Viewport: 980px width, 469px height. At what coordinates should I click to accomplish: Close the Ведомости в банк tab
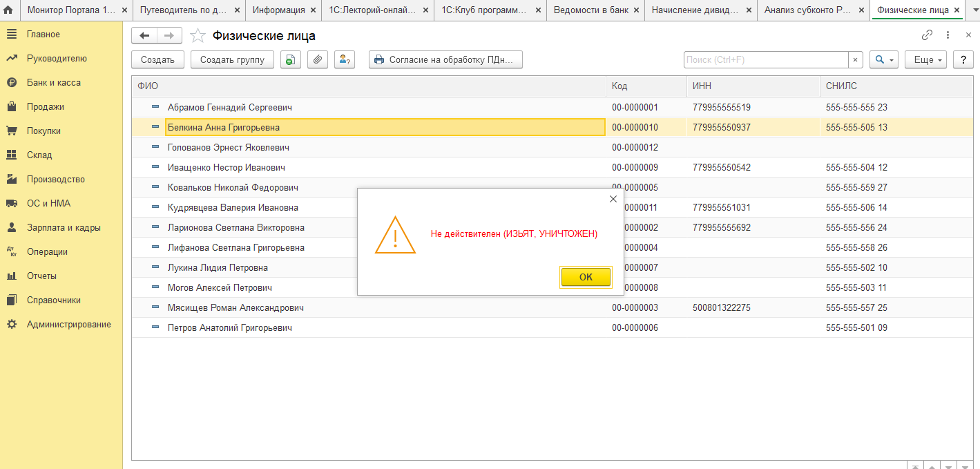pyautogui.click(x=635, y=10)
